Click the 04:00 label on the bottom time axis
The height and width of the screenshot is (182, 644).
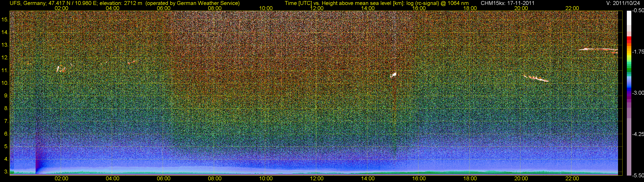click(x=112, y=179)
